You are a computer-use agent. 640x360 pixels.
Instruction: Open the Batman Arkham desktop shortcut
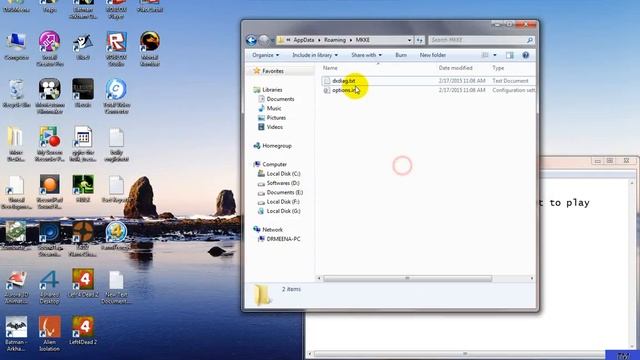pos(16,333)
